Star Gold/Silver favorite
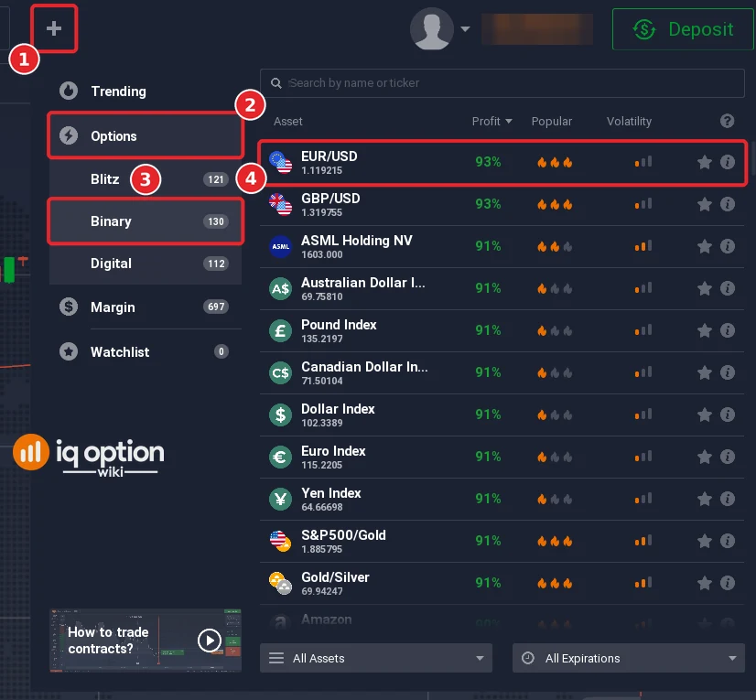This screenshot has height=700, width=756. click(705, 583)
